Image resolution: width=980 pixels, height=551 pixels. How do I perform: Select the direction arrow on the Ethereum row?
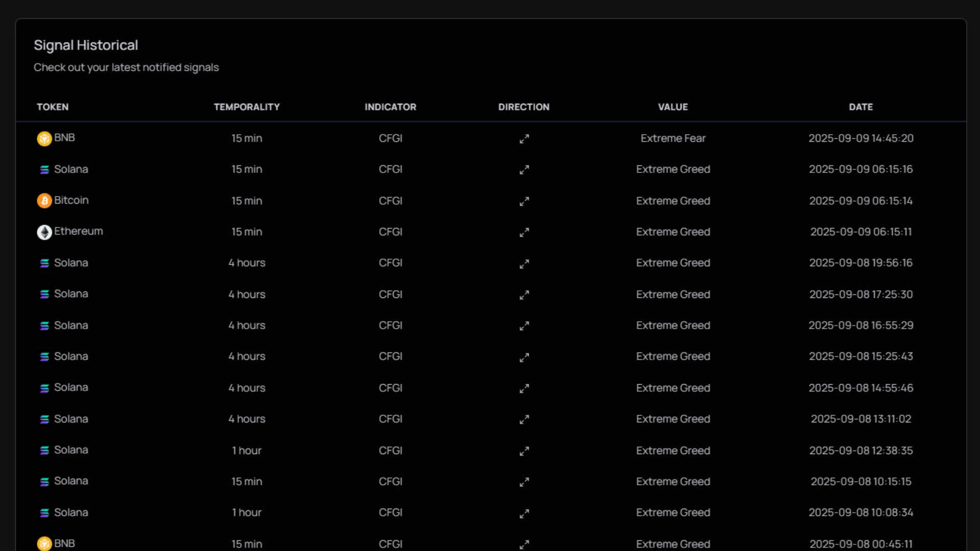(x=524, y=232)
